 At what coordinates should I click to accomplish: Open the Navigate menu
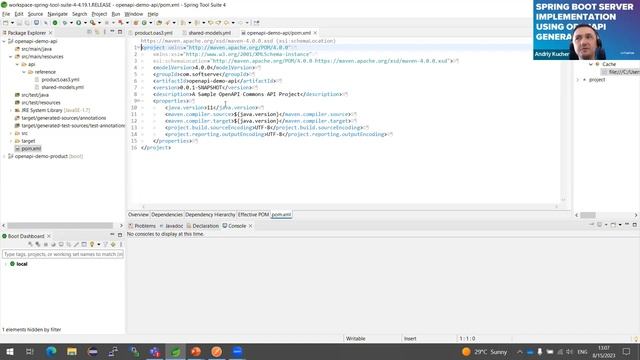[x=58, y=14]
